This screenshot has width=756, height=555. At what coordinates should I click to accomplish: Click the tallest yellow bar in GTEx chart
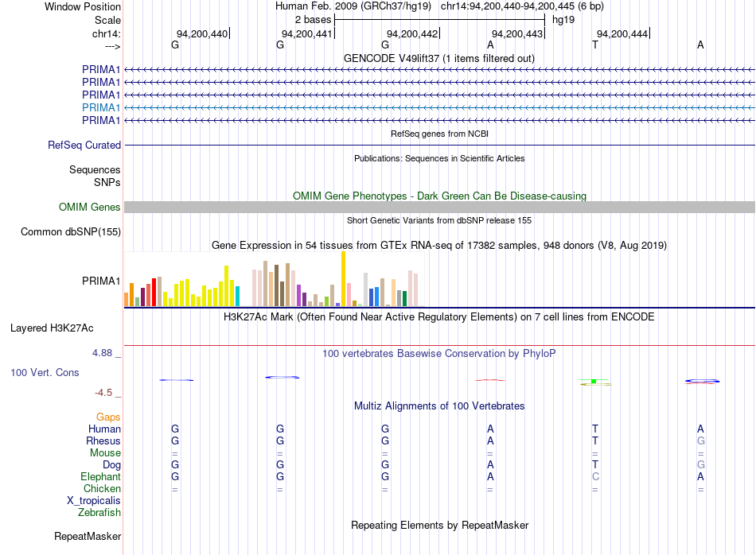(343, 279)
